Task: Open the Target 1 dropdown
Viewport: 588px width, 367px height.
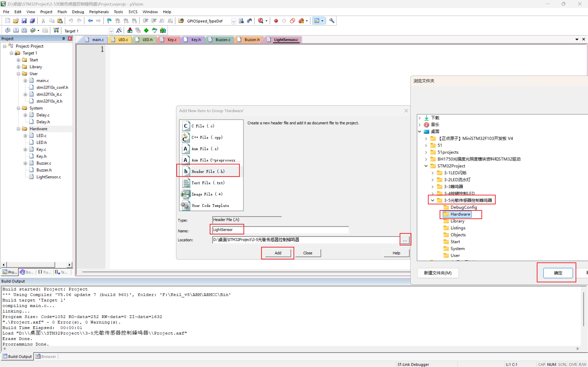Action: point(111,31)
